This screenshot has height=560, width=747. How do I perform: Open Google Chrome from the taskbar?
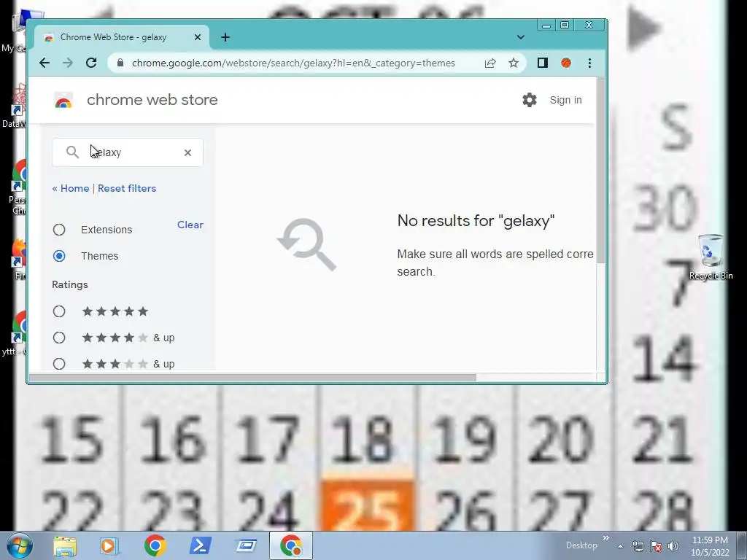tap(155, 545)
